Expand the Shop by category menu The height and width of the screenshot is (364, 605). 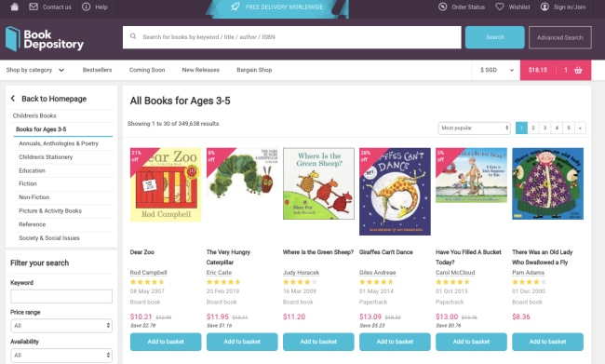tap(35, 70)
